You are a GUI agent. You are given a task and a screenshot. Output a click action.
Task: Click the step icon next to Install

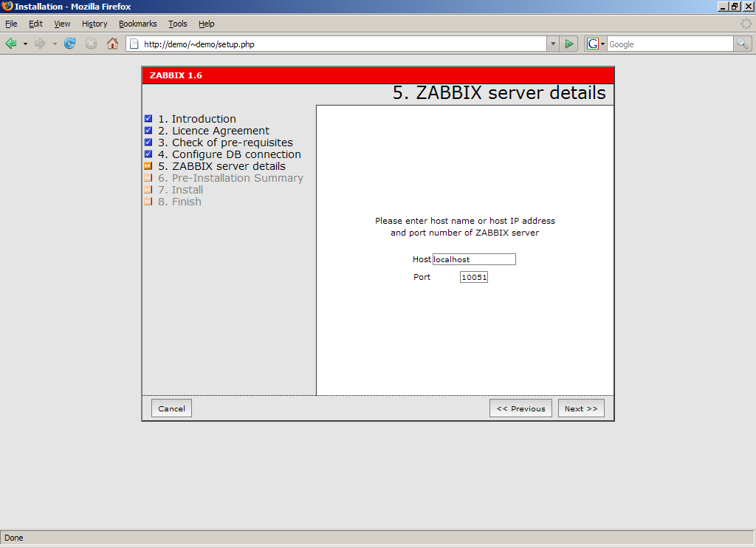[x=148, y=190]
